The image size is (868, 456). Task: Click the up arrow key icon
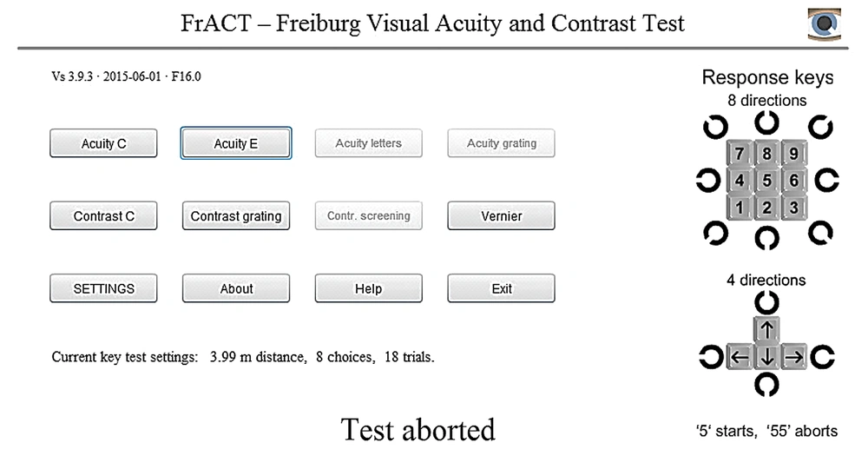(x=766, y=330)
